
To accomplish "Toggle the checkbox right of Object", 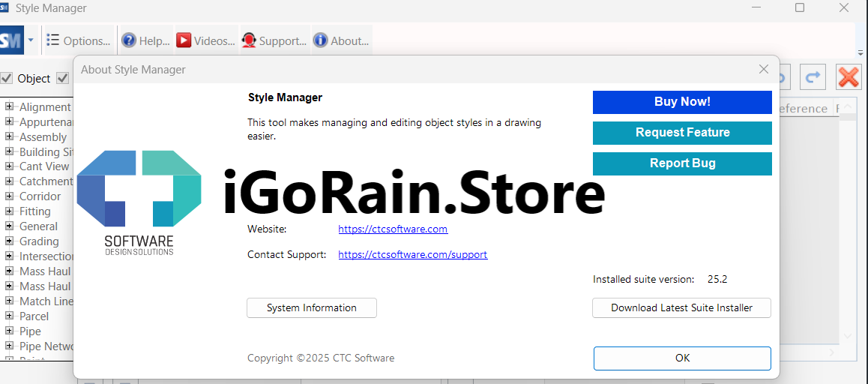I will [63, 78].
